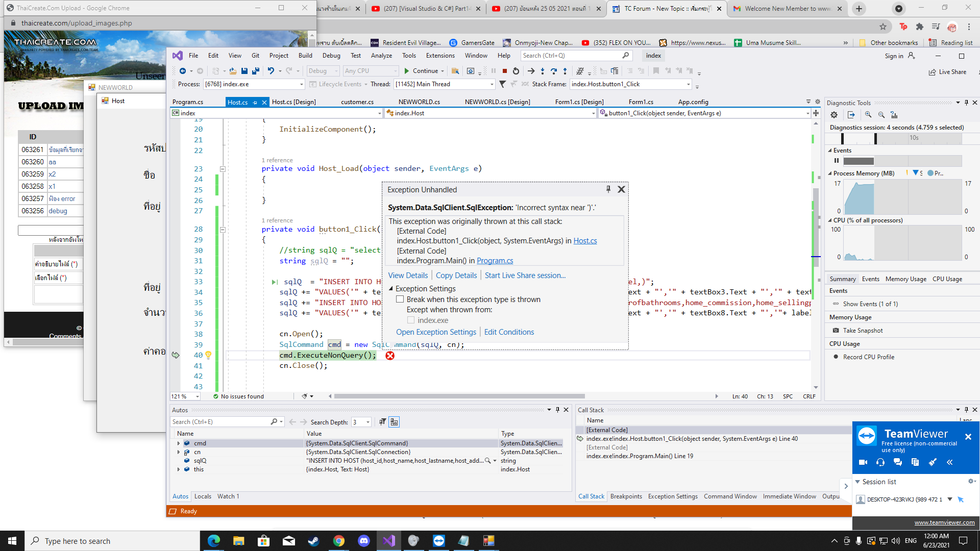Click the lightbulb quick actions icon
This screenshot has width=980, height=551.
(x=208, y=355)
